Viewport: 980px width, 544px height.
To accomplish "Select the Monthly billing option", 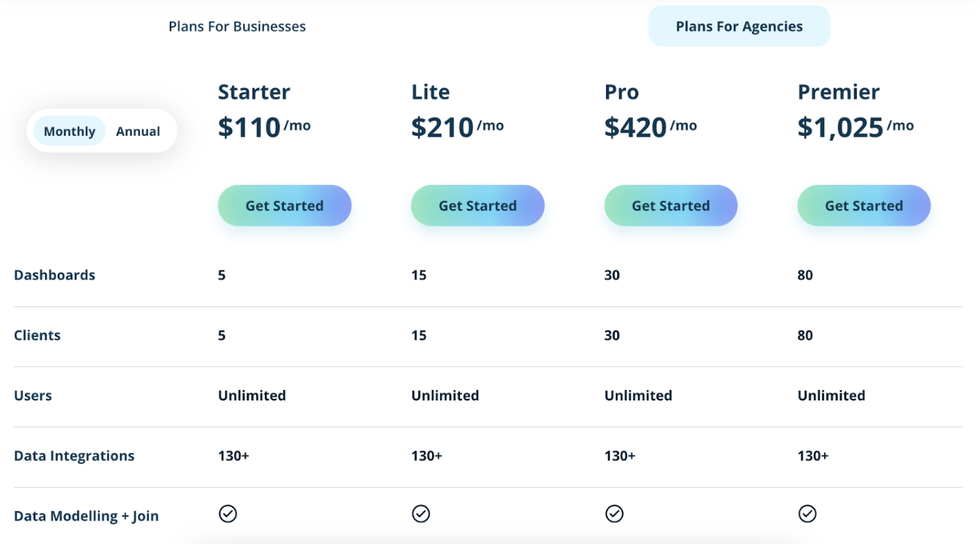I will click(68, 131).
